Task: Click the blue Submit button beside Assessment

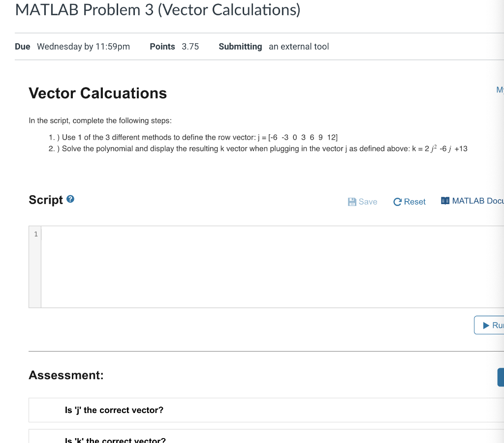Action: (501, 377)
